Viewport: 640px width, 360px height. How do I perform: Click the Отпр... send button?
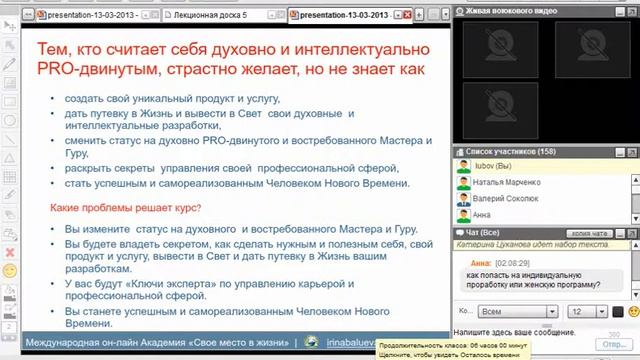click(x=615, y=344)
